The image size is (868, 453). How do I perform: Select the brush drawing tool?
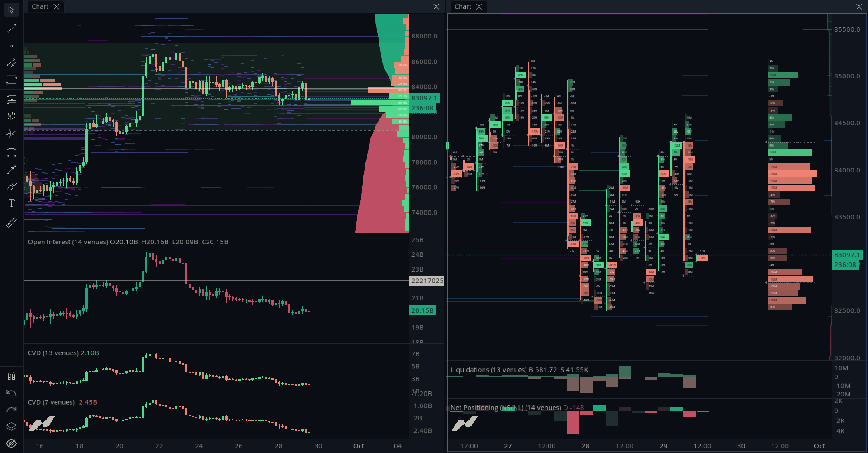click(x=11, y=186)
